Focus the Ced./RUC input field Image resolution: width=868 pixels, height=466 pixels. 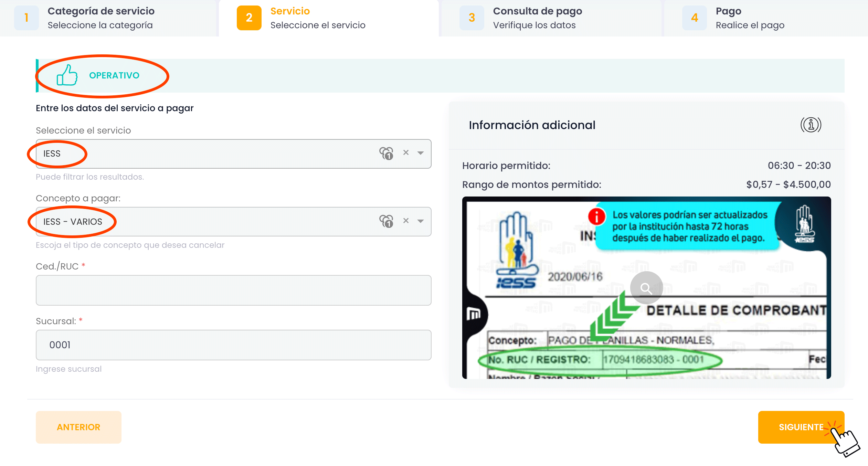pyautogui.click(x=233, y=290)
